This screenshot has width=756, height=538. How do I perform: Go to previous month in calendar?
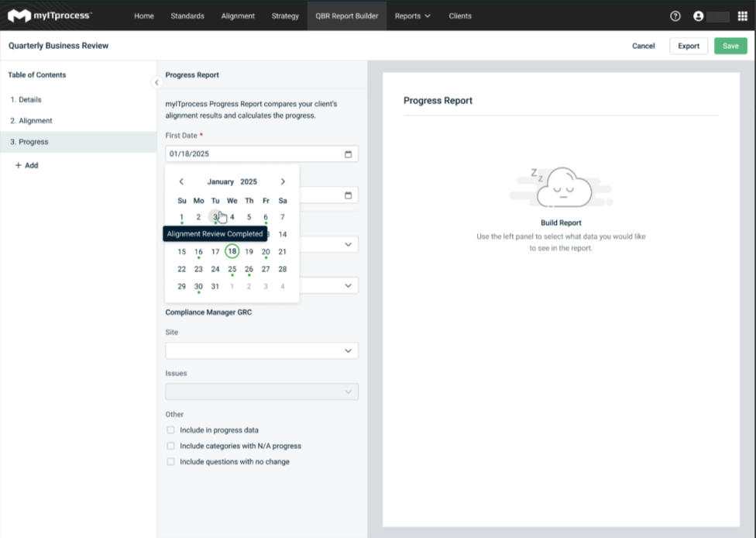tap(181, 182)
